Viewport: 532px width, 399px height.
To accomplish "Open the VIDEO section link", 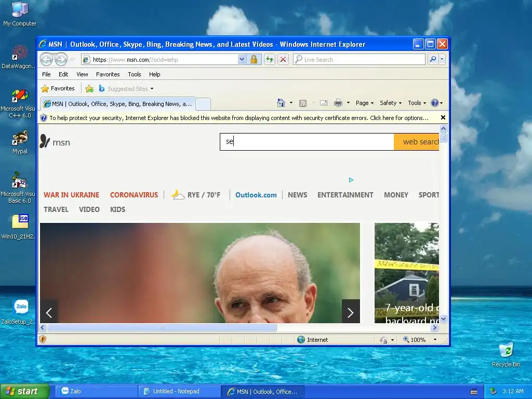I will tap(89, 209).
